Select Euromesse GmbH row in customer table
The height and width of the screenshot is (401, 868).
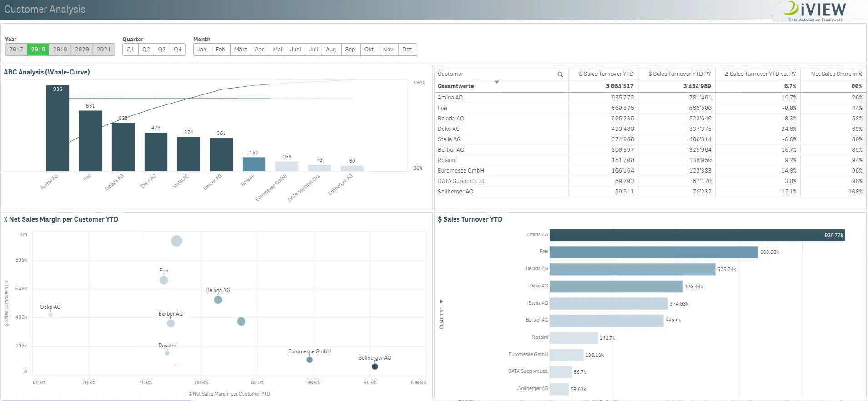(649, 171)
